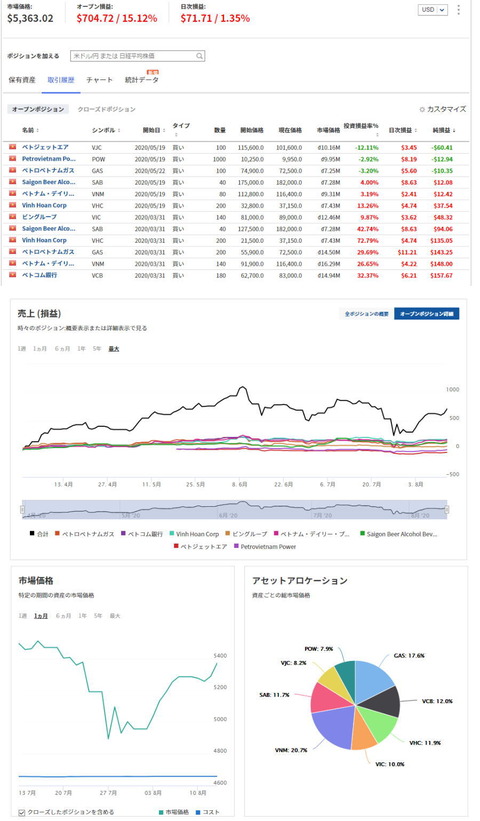Screen dimensions: 480x821
Task: Open the ビングループ stock link
Action: pos(39,217)
